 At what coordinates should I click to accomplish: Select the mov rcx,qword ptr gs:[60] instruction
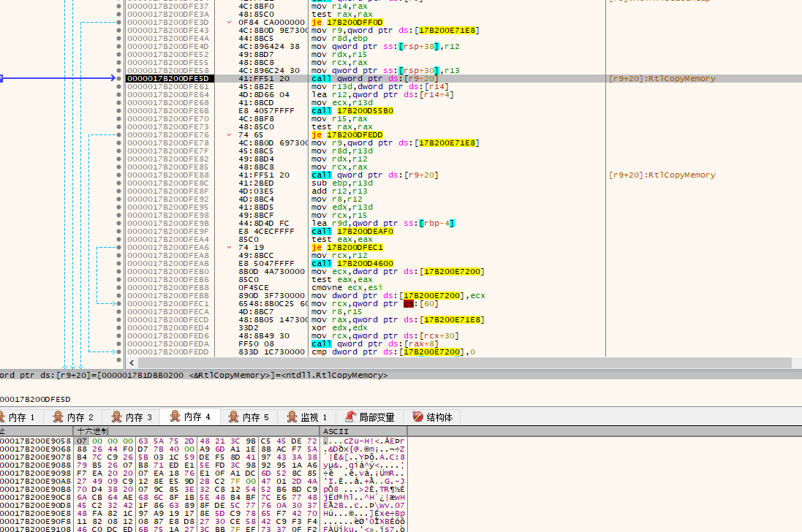click(374, 304)
